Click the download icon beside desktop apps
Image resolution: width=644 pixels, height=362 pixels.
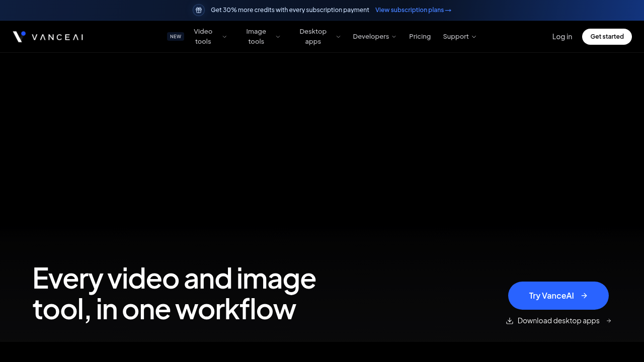point(510,321)
